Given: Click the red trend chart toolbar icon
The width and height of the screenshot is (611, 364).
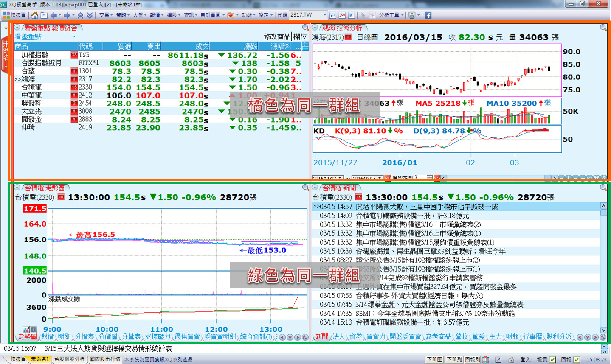Looking at the screenshot, I should [x=342, y=15].
